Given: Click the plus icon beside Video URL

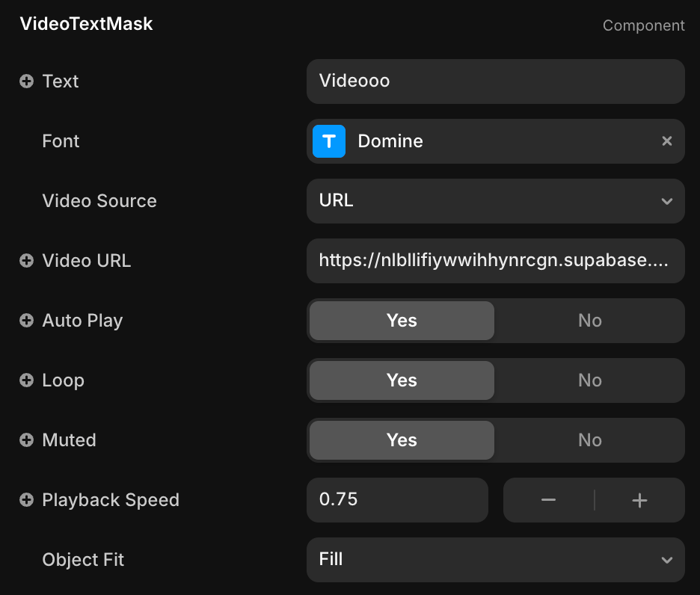Looking at the screenshot, I should click(26, 261).
